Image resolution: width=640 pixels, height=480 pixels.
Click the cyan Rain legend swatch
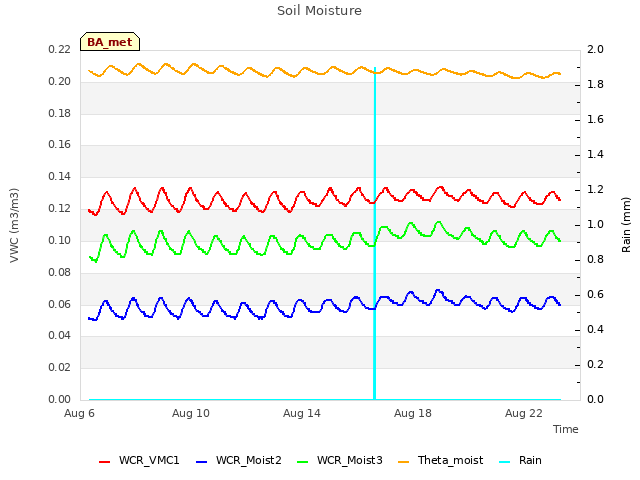coord(505,462)
